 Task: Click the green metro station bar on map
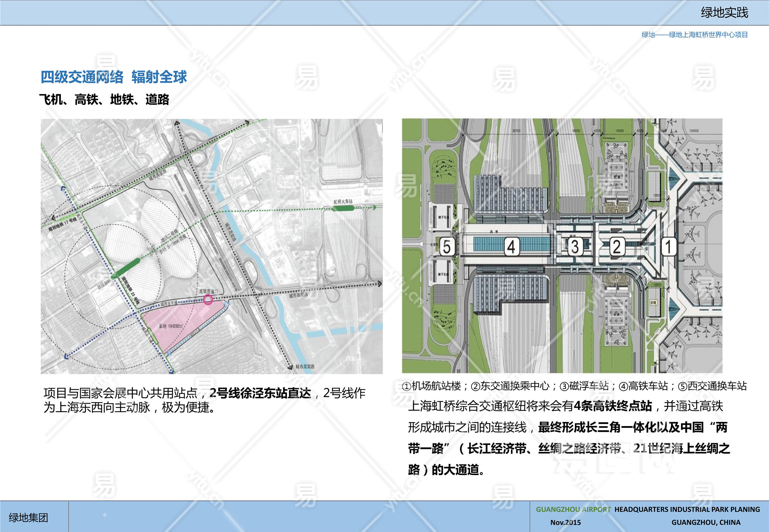(x=126, y=268)
